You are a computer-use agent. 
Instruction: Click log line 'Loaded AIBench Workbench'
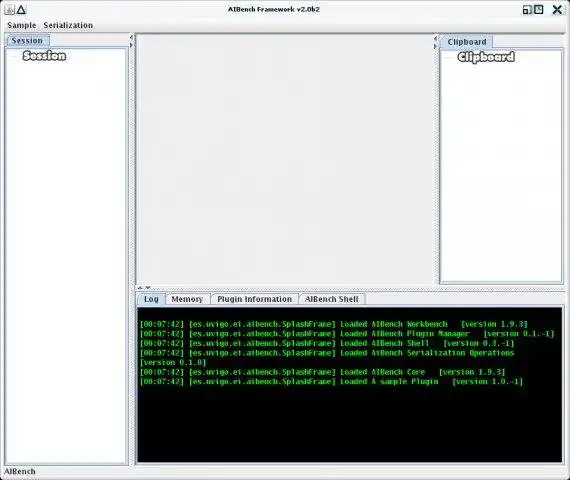[334, 324]
